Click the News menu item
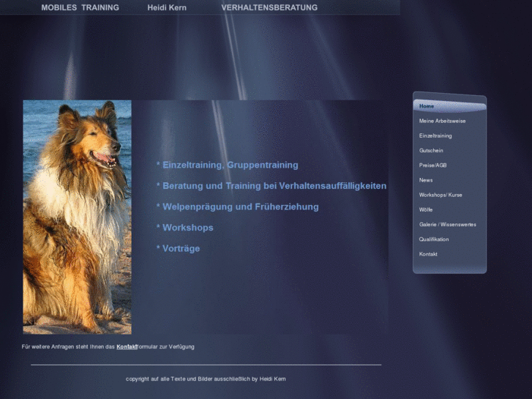Screen dimensions: 532x399 (425, 180)
